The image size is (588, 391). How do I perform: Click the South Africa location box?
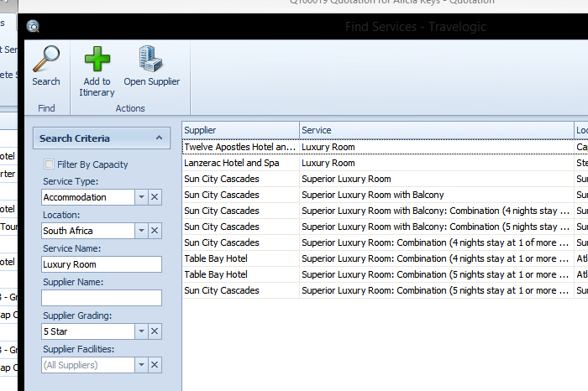tap(88, 231)
